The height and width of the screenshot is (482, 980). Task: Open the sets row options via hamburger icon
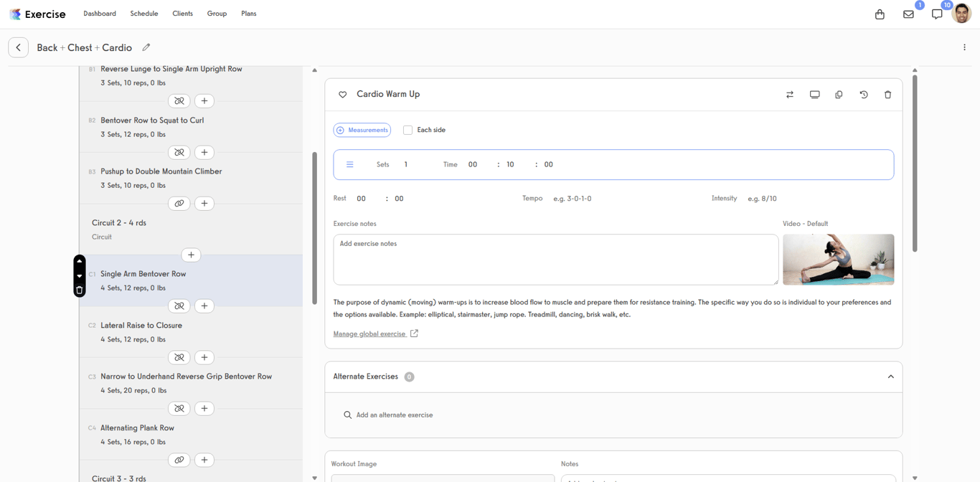tap(349, 164)
